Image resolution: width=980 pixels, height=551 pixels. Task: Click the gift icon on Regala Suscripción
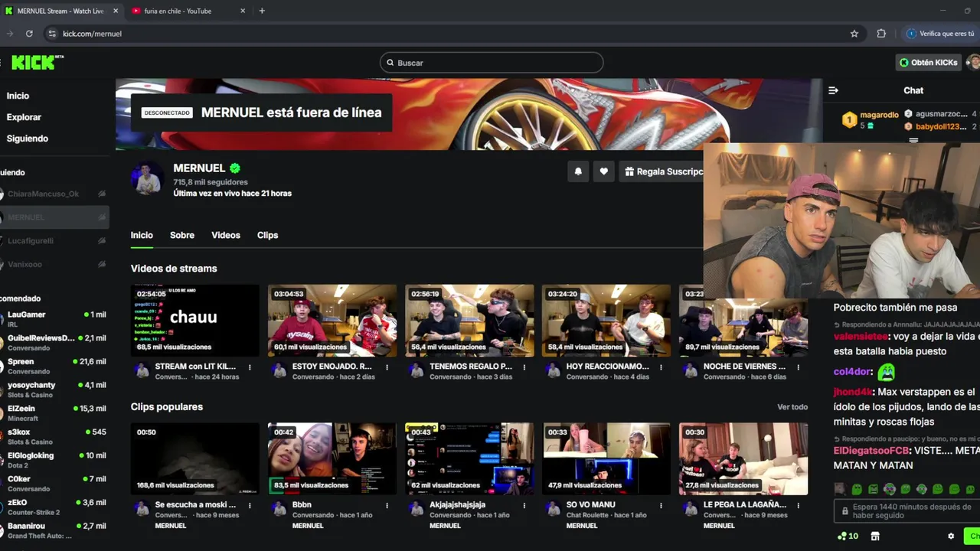click(629, 171)
